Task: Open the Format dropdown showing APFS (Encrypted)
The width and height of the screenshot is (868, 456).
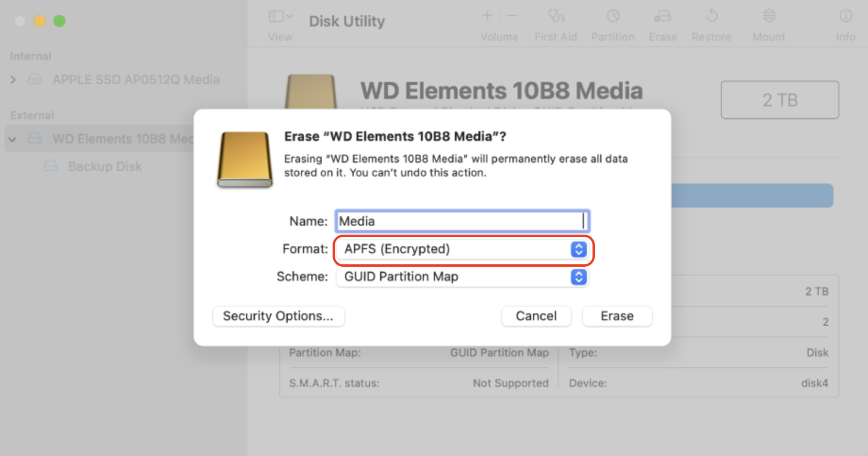Action: pyautogui.click(x=577, y=249)
